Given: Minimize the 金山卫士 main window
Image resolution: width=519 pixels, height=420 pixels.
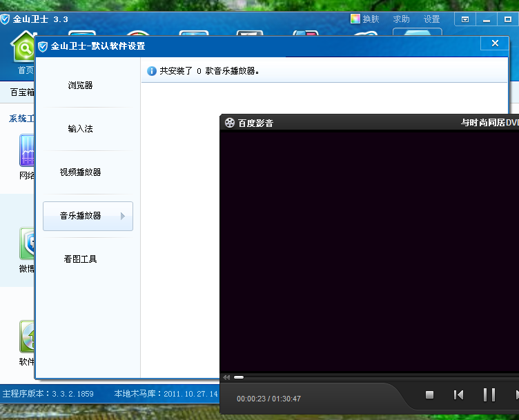Looking at the screenshot, I should point(487,19).
